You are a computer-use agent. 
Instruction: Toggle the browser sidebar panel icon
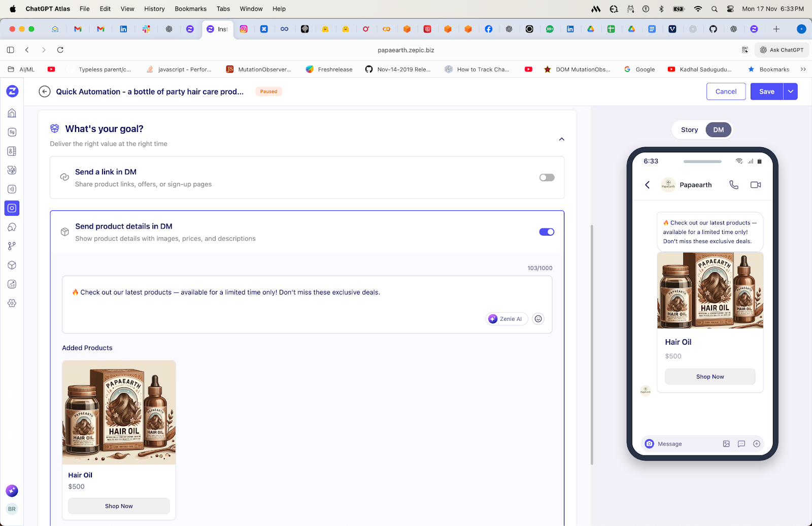[x=11, y=50]
